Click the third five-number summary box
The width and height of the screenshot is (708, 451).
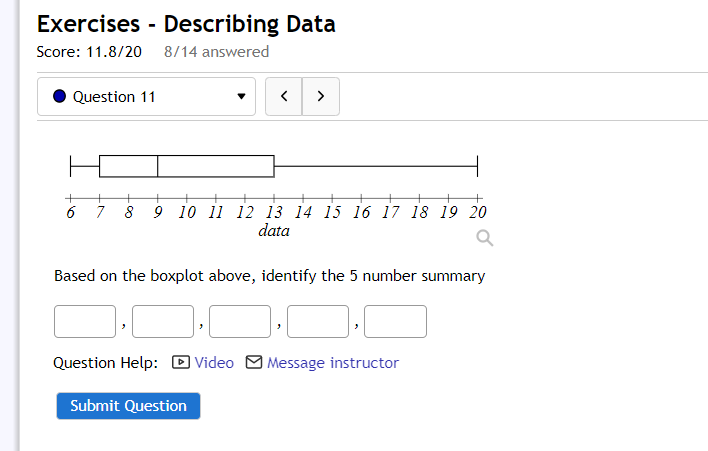pos(240,322)
